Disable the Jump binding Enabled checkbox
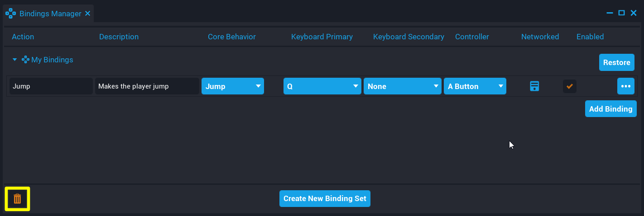644x216 pixels. 569,86
